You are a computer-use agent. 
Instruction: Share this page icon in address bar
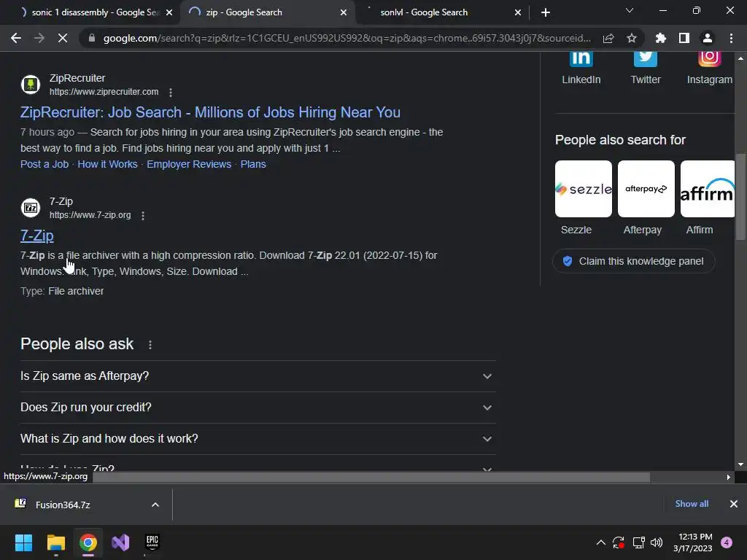click(608, 38)
